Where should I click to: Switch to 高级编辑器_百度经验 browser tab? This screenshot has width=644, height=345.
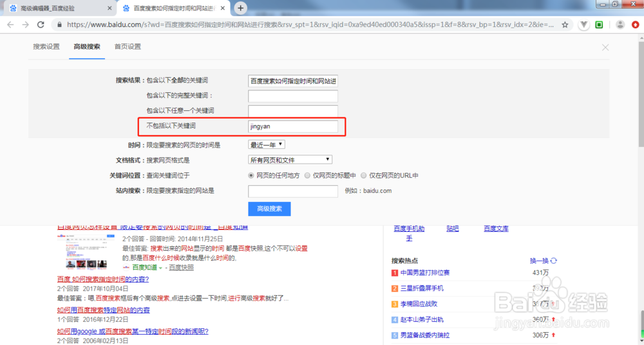(59, 8)
